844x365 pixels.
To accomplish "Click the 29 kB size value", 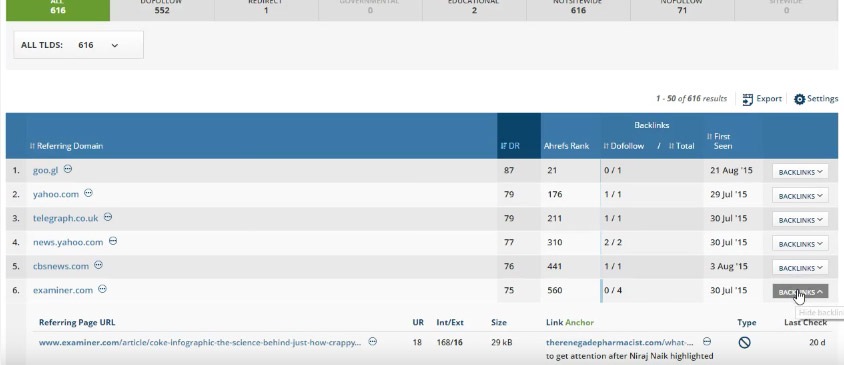I will [x=502, y=342].
